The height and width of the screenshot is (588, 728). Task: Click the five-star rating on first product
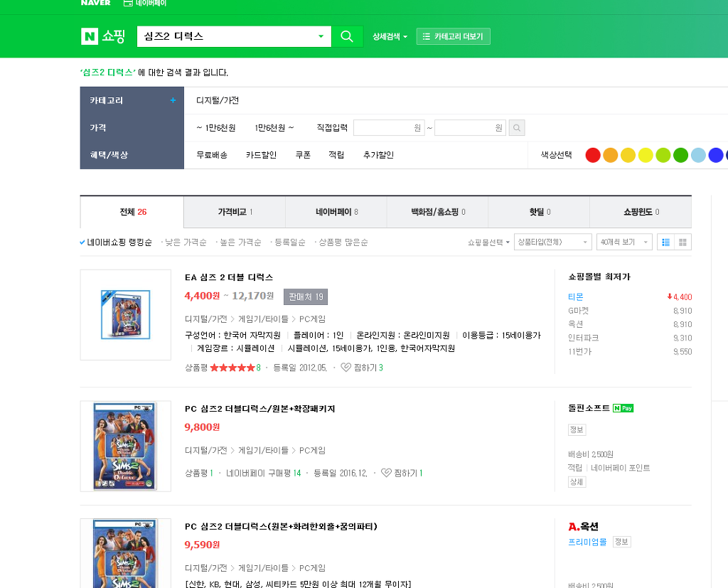point(232,368)
